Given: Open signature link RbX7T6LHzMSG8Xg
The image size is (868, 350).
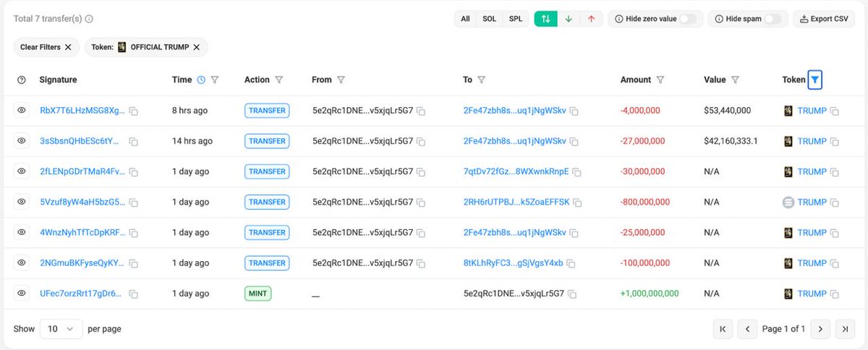Looking at the screenshot, I should [x=82, y=111].
